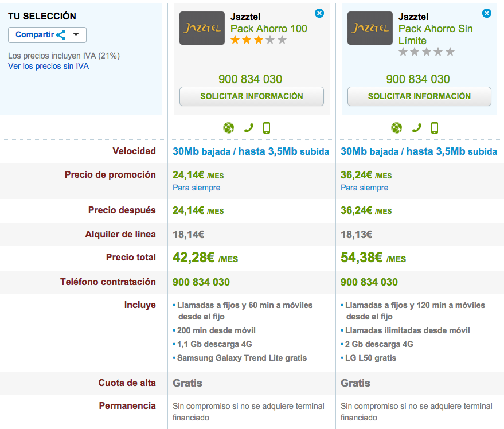The image size is (504, 429).
Task: Click the header phone number under Pack Ahorro Sin Límite
Action: pyautogui.click(x=418, y=79)
